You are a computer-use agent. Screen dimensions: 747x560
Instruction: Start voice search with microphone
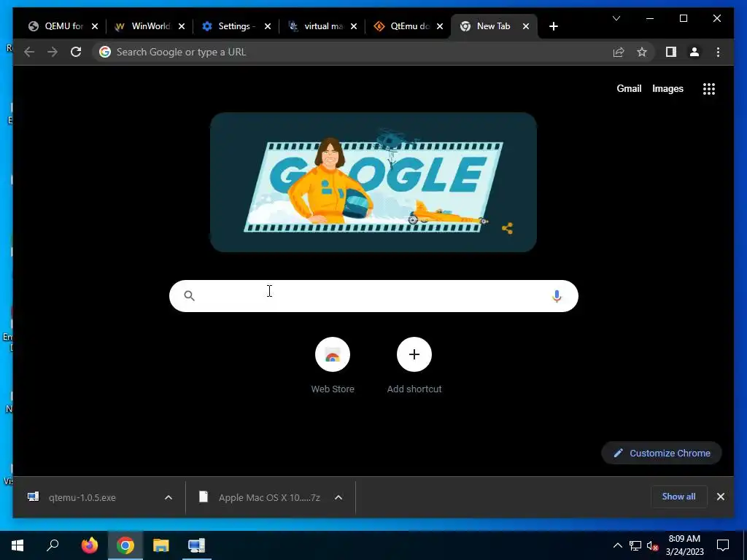click(557, 296)
